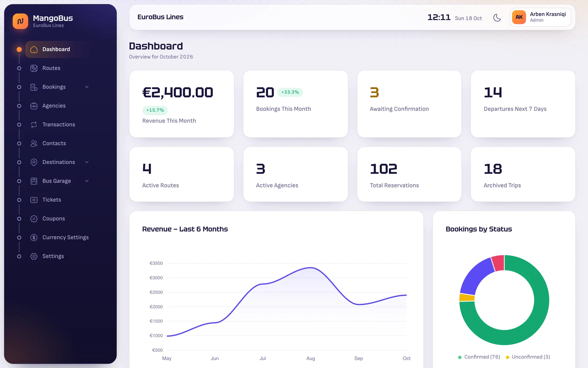Click the red segment of bookings donut chart
This screenshot has width=588, height=368.
click(498, 263)
